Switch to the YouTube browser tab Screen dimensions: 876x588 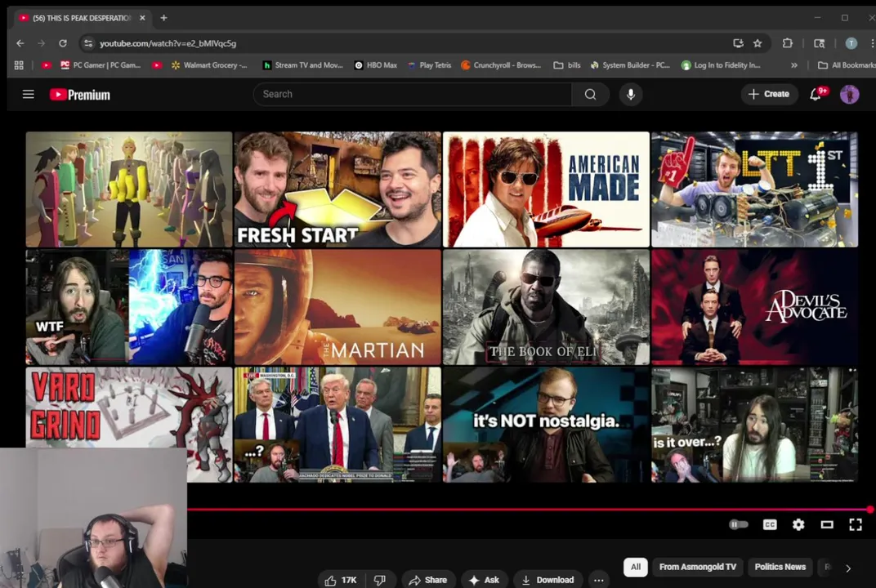point(82,18)
